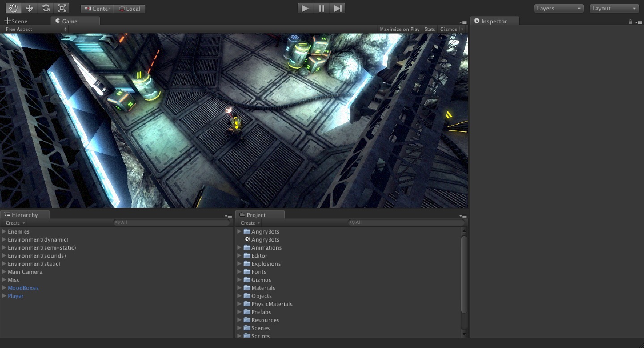Expand the Enemies hierarchy item
644x348 pixels.
click(4, 231)
